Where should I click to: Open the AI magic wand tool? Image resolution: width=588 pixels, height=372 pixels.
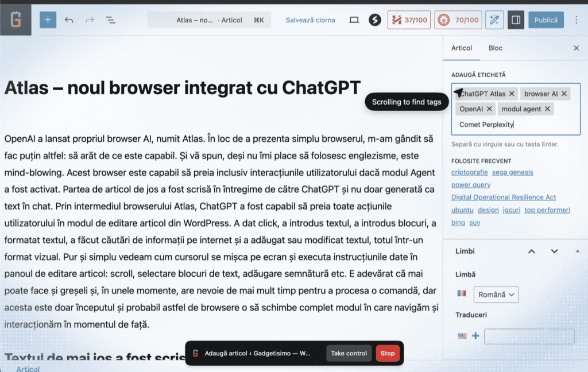click(494, 20)
